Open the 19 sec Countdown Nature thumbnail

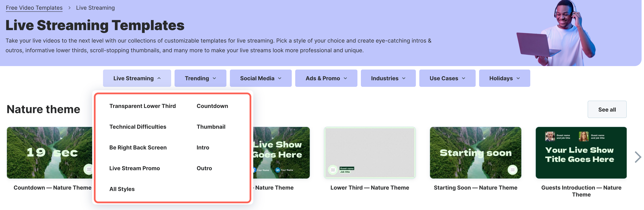click(x=49, y=153)
